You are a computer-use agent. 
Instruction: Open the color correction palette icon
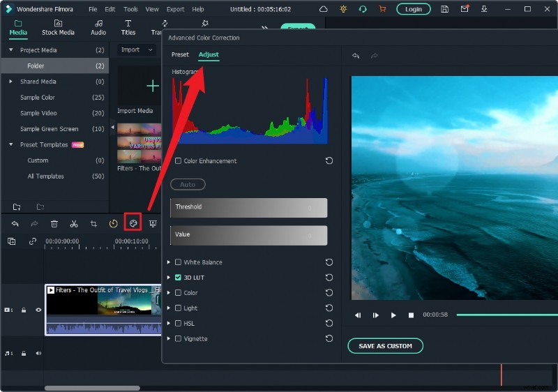click(x=133, y=223)
